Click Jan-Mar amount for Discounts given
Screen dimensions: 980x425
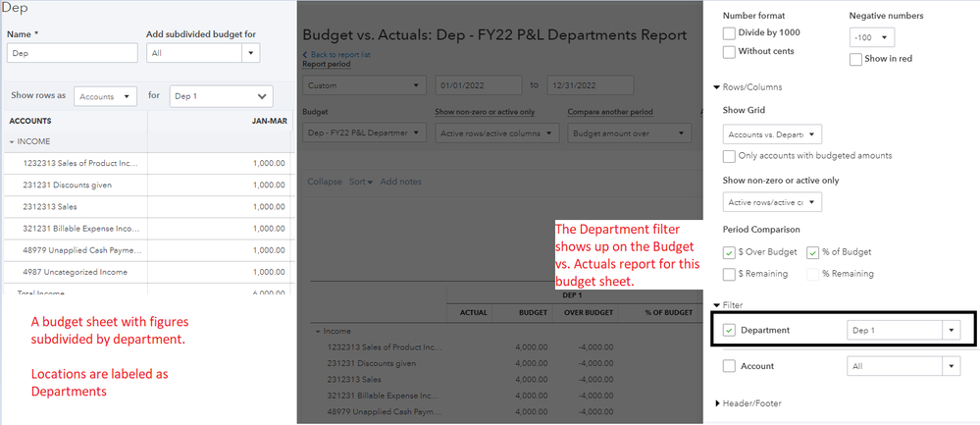pos(269,185)
